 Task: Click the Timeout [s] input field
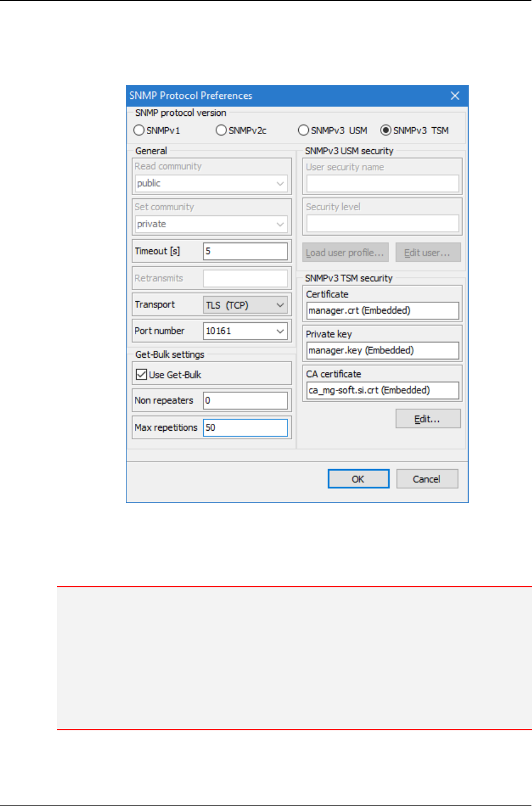[x=245, y=251]
